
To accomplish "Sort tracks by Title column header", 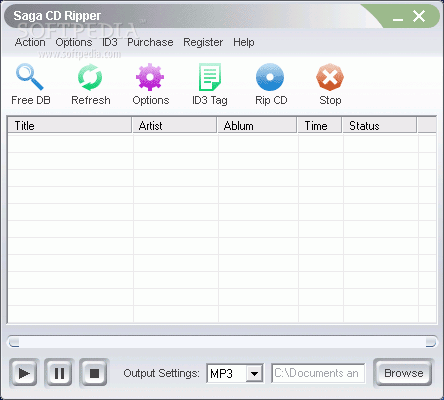I will 70,125.
